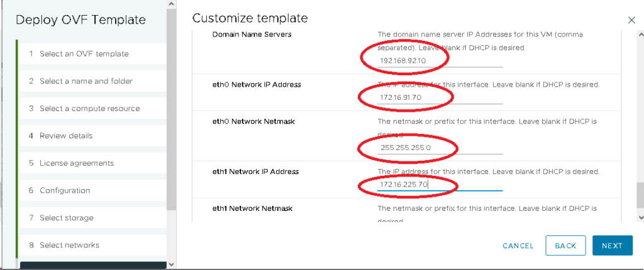Click the eth0 Network Netmask field

coord(440,148)
